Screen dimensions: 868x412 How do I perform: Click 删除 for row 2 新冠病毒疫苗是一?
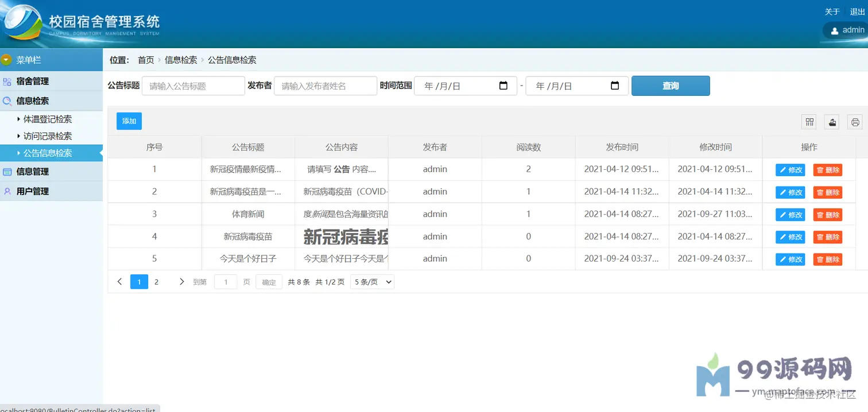tap(828, 192)
